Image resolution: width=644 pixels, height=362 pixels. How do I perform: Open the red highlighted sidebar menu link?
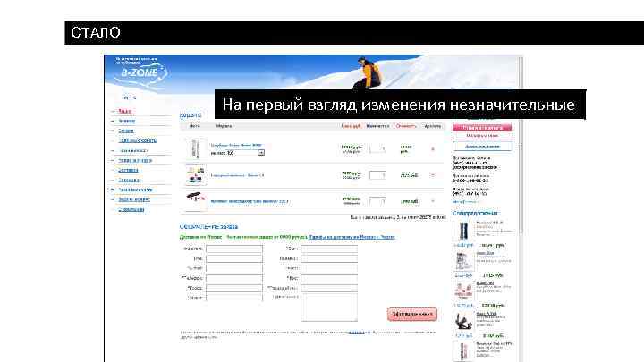click(125, 111)
